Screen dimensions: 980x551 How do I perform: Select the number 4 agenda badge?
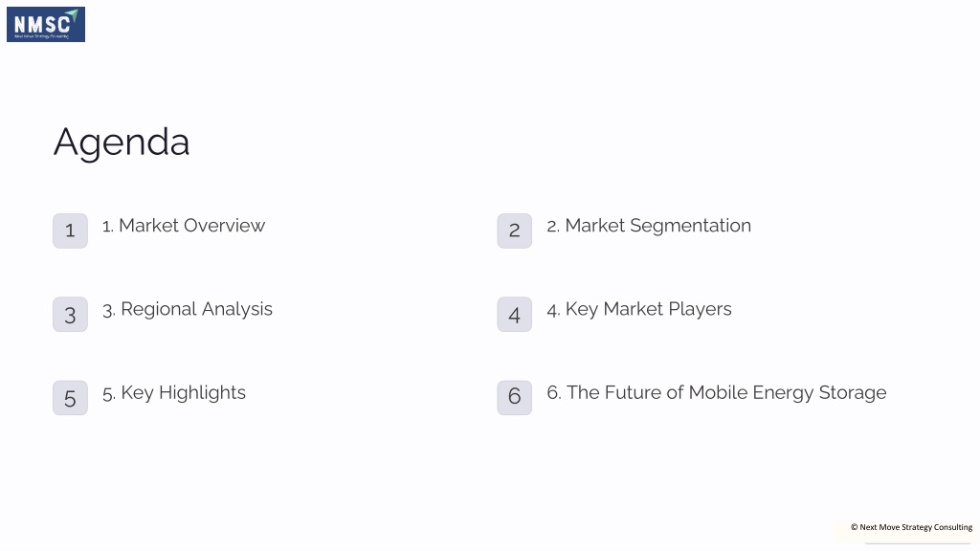click(514, 314)
